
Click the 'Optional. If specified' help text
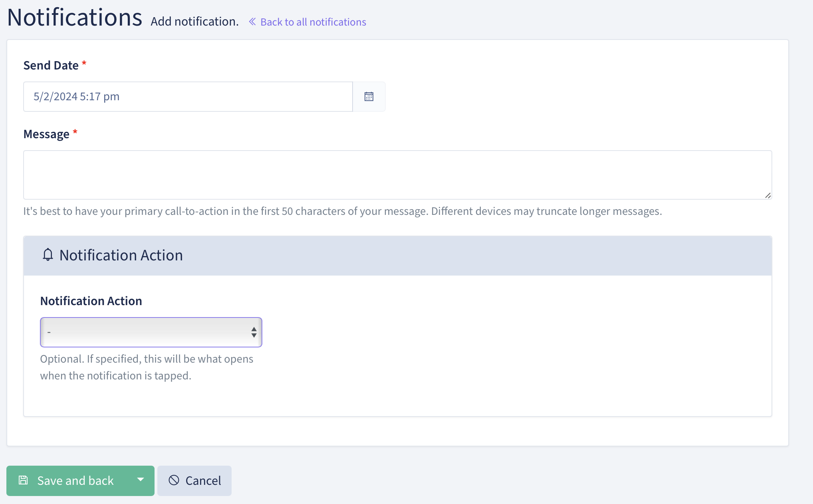tap(147, 367)
